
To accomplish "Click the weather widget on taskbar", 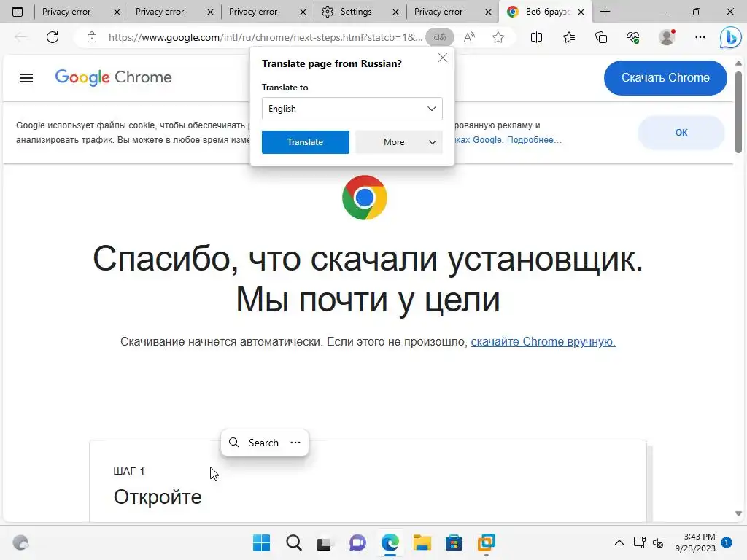I will (21, 542).
